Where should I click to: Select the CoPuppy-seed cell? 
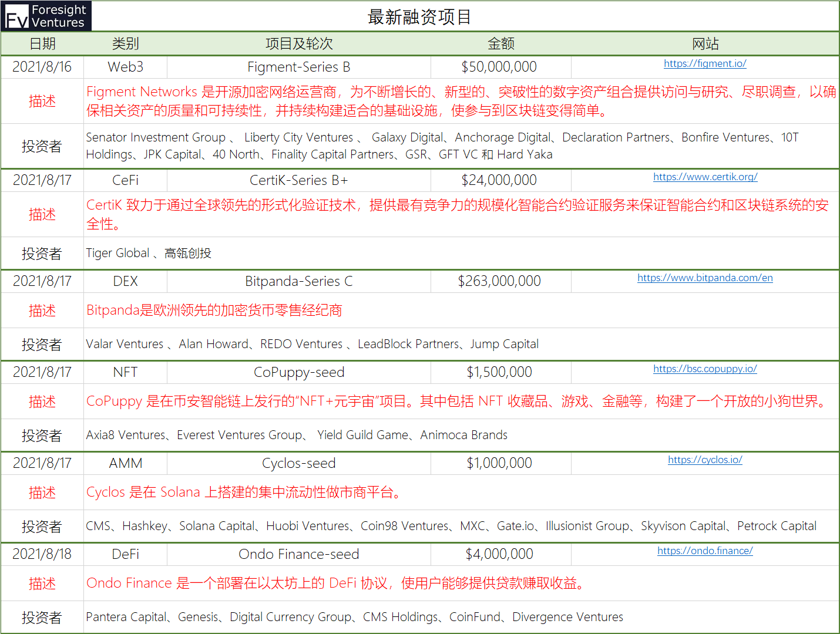point(299,372)
